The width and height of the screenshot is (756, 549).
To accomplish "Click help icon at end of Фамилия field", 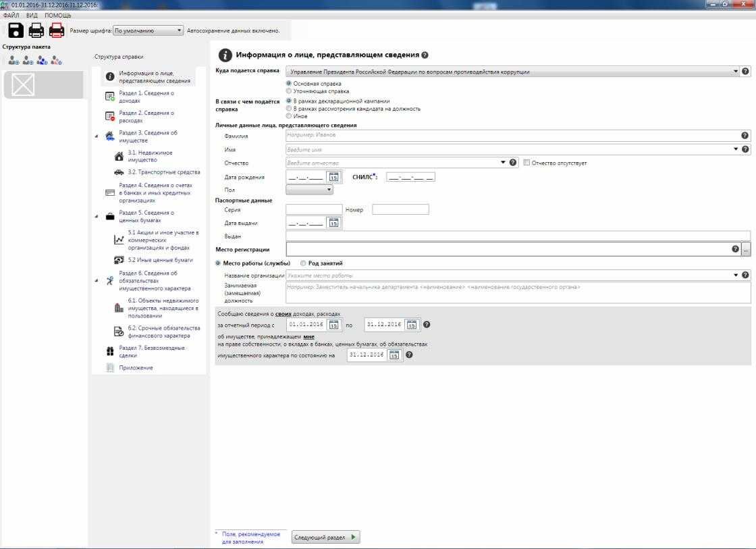I will coord(745,136).
